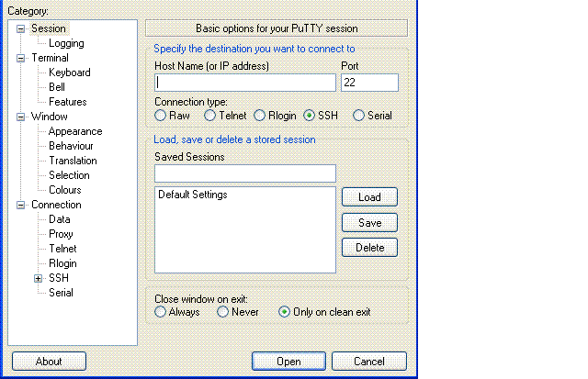Viewport: 588px width, 379px height.
Task: Open the Bell settings category
Action: tap(57, 87)
